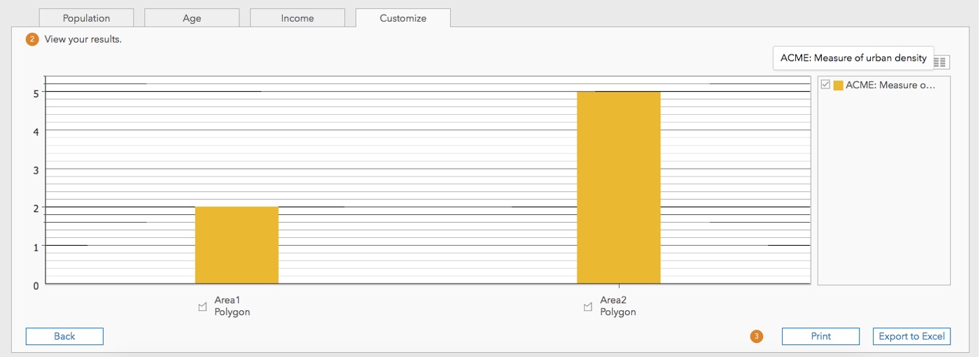980x357 pixels.
Task: Uncheck ACME Measure legend checkbox
Action: click(x=825, y=85)
